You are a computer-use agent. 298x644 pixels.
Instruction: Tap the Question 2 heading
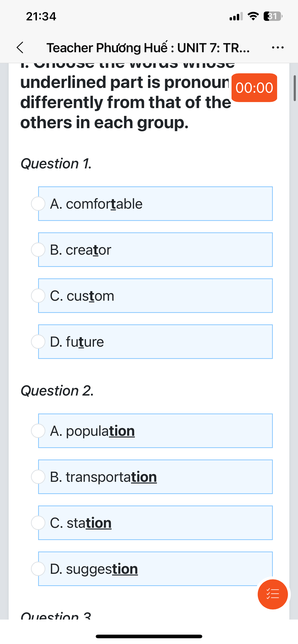click(57, 391)
